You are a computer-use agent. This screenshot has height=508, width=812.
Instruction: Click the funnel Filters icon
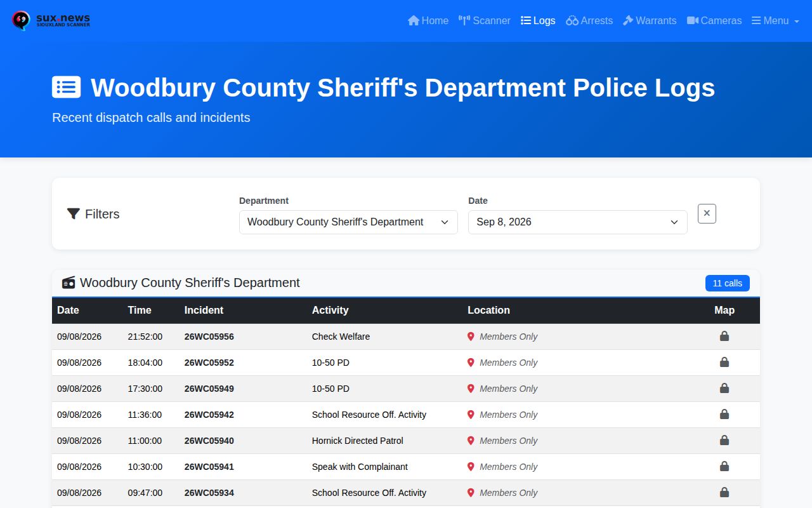(74, 214)
